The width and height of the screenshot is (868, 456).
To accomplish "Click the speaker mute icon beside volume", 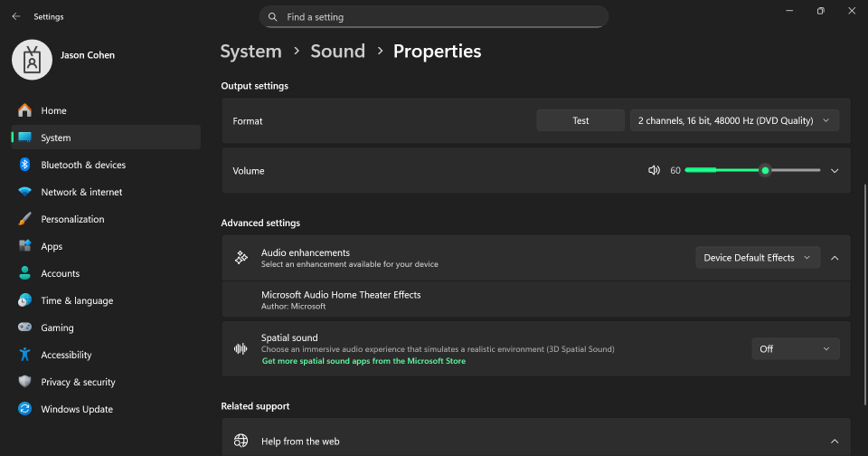I will click(x=655, y=170).
